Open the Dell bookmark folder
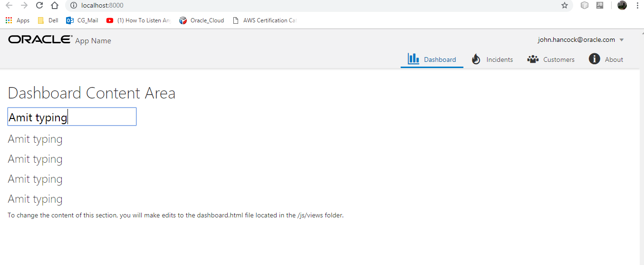The image size is (644, 265). coord(48,20)
